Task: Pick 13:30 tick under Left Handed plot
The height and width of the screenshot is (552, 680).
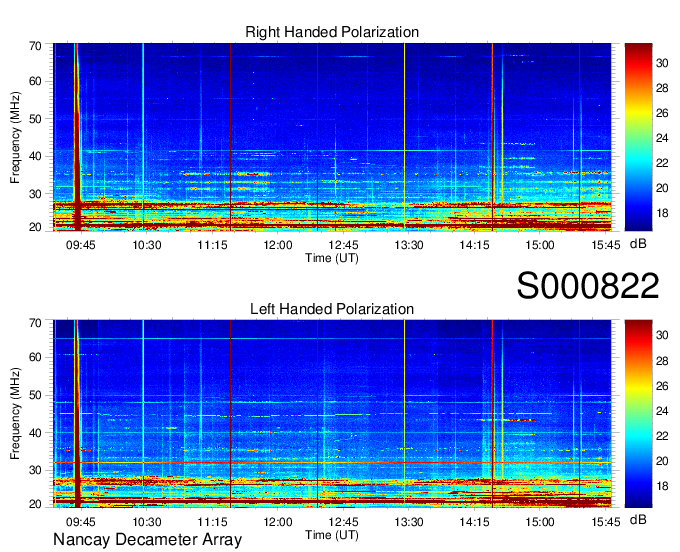Action: (x=409, y=522)
